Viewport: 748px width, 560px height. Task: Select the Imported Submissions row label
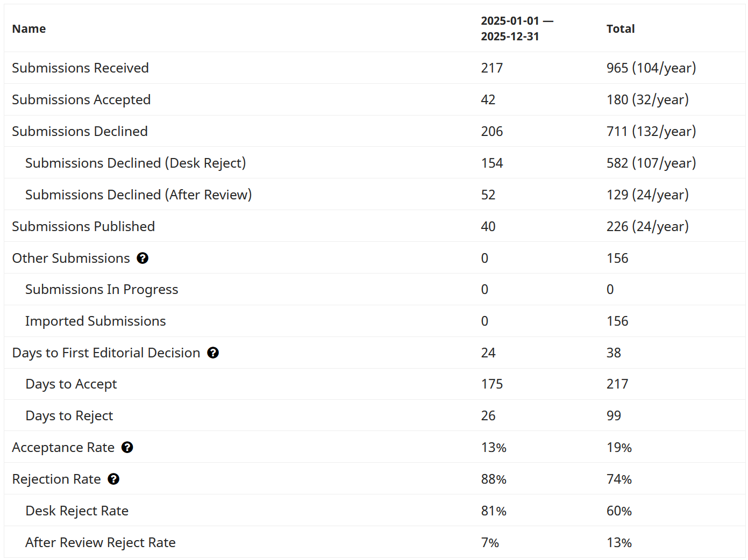tap(96, 321)
